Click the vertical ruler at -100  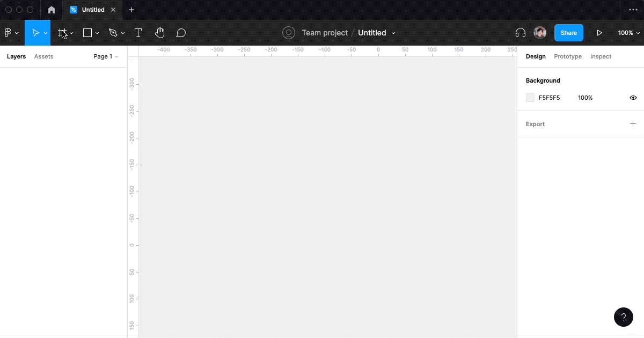[133, 191]
